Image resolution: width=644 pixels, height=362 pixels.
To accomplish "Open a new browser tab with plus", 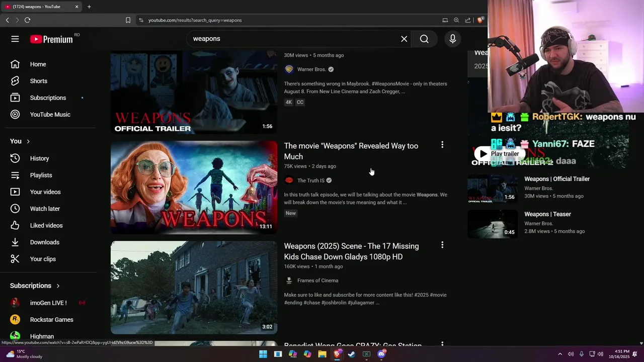I will click(89, 7).
